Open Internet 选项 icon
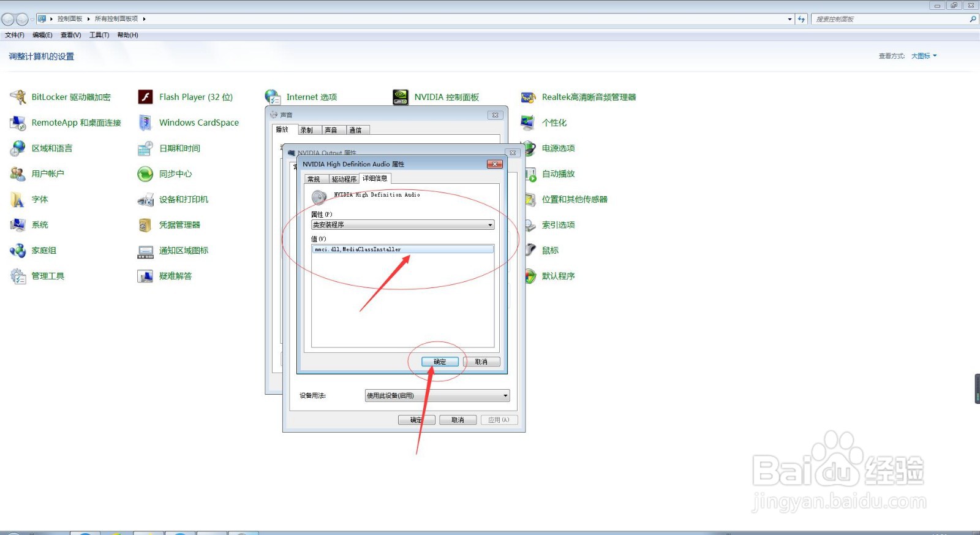980x535 pixels. 273,97
